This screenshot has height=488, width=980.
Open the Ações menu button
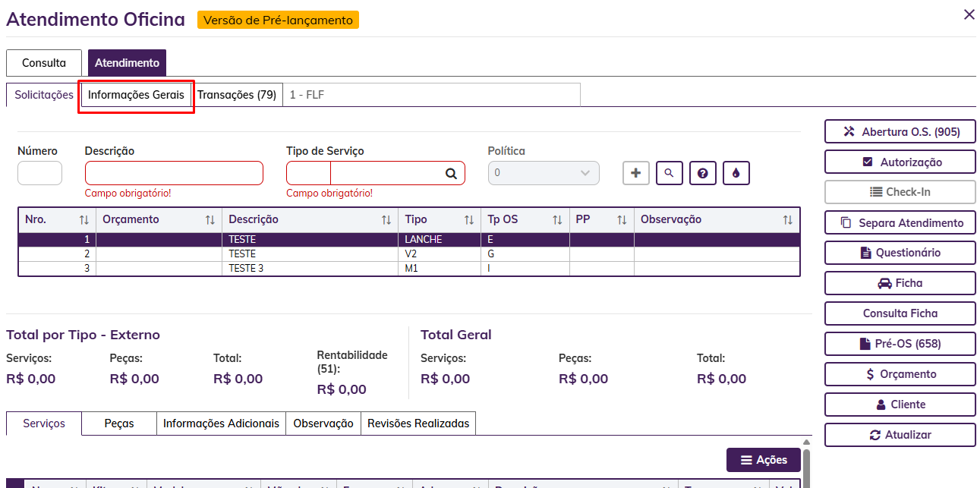click(763, 460)
